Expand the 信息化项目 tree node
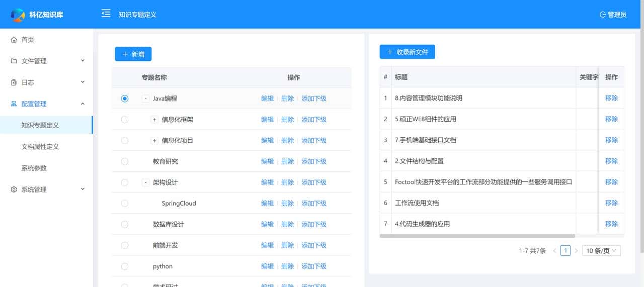644x287 pixels. tap(154, 141)
